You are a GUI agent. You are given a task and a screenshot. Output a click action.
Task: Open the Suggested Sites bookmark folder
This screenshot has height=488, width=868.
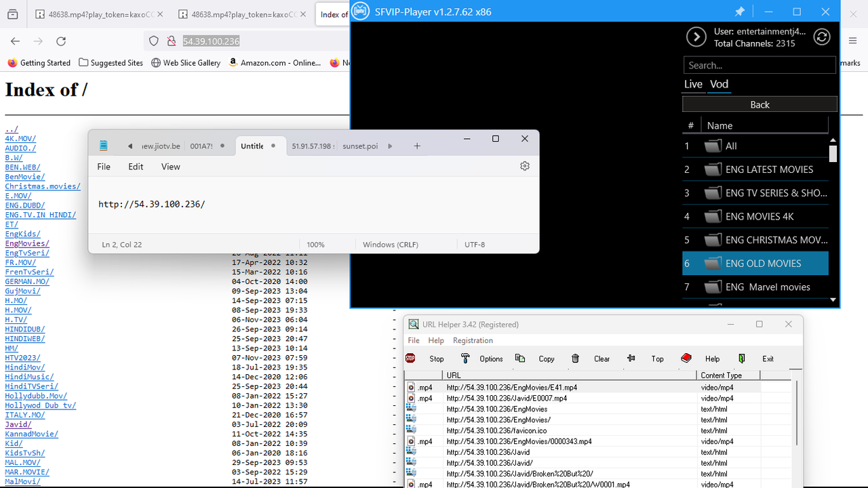pyautogui.click(x=111, y=62)
